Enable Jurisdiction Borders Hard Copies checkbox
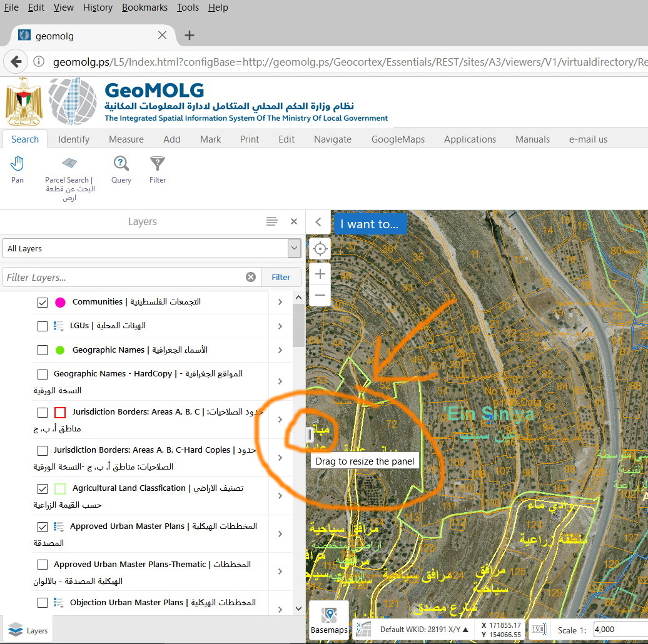Viewport: 648px width, 644px height. pyautogui.click(x=43, y=450)
